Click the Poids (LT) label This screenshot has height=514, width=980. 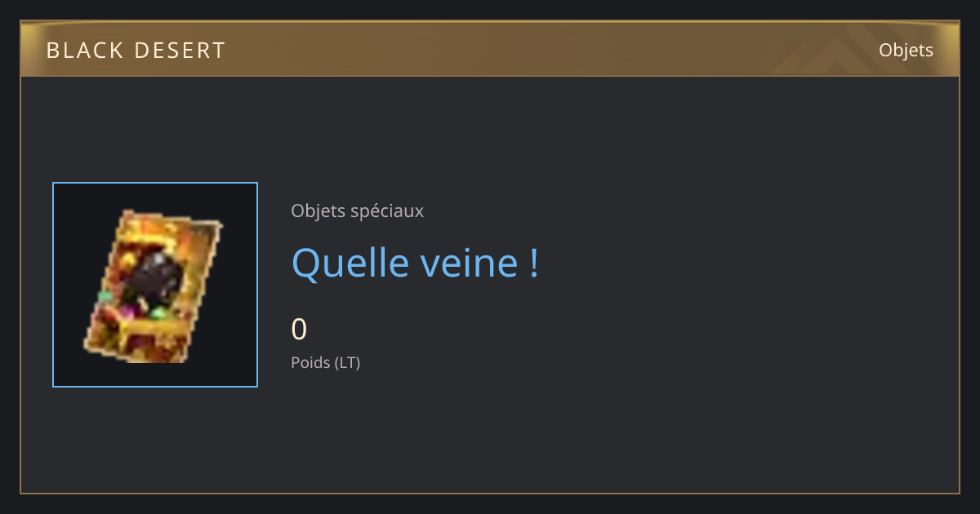coord(325,362)
